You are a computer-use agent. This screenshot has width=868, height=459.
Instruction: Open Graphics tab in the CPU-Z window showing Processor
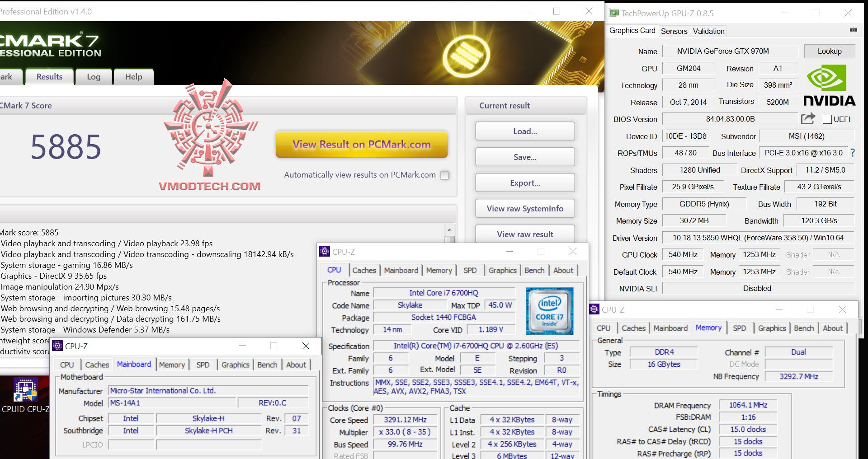(503, 270)
